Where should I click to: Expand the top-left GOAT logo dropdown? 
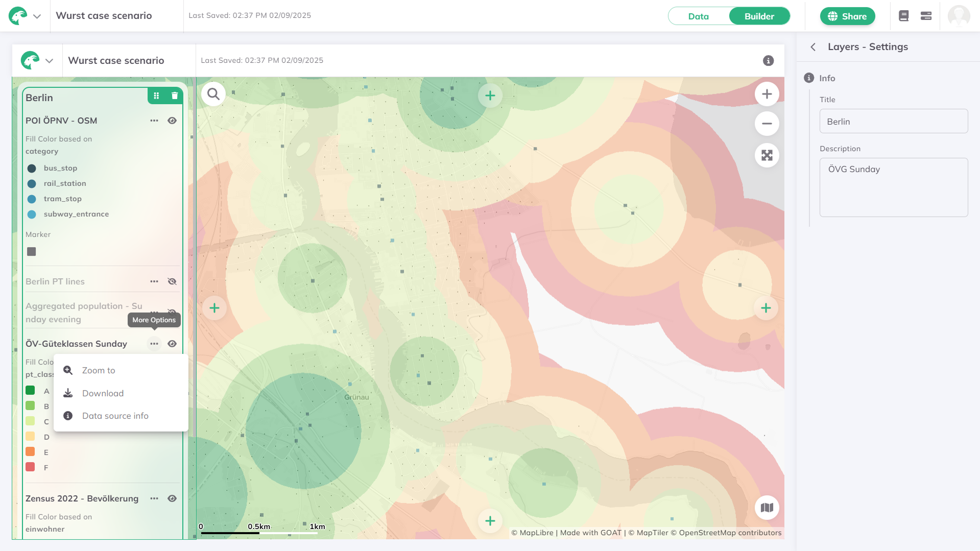point(37,16)
